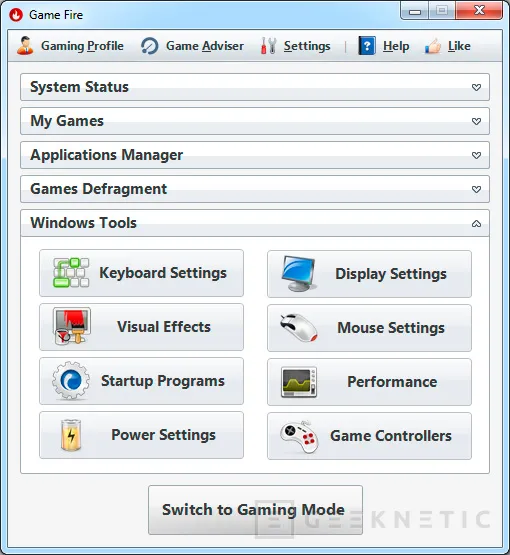Screen dimensions: 510x555
Task: Open Game Controllers
Action: click(369, 436)
